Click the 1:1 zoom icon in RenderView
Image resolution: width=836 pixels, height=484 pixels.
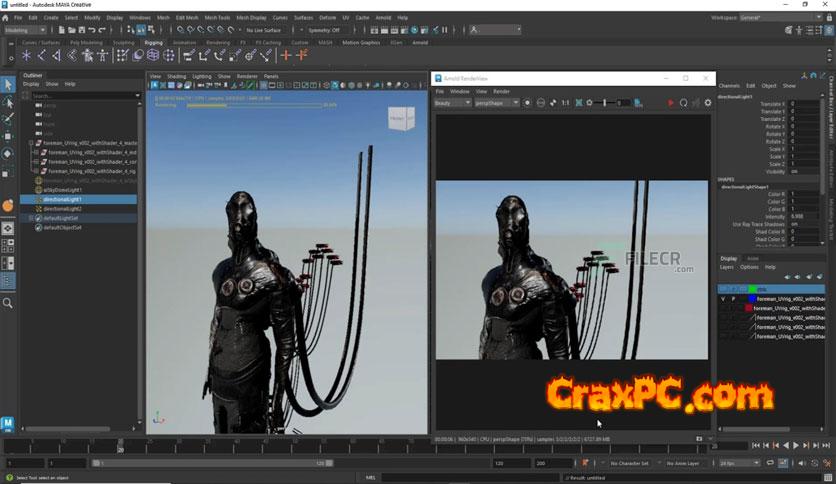(565, 102)
